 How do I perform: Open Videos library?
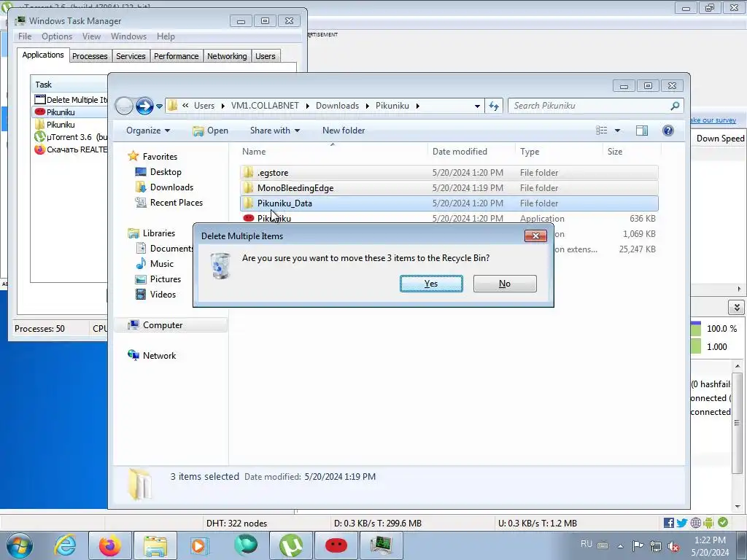click(163, 295)
